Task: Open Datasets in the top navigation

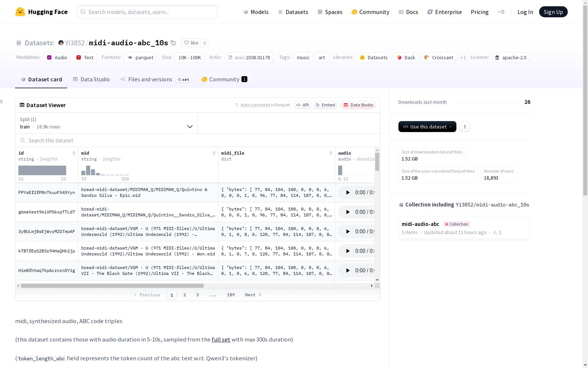Action: point(293,12)
